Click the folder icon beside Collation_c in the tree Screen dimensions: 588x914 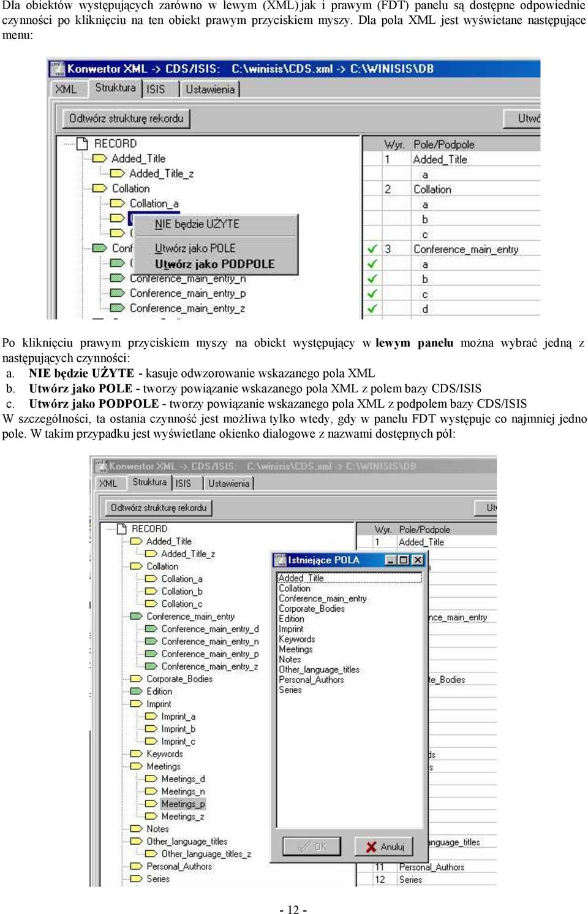151,604
